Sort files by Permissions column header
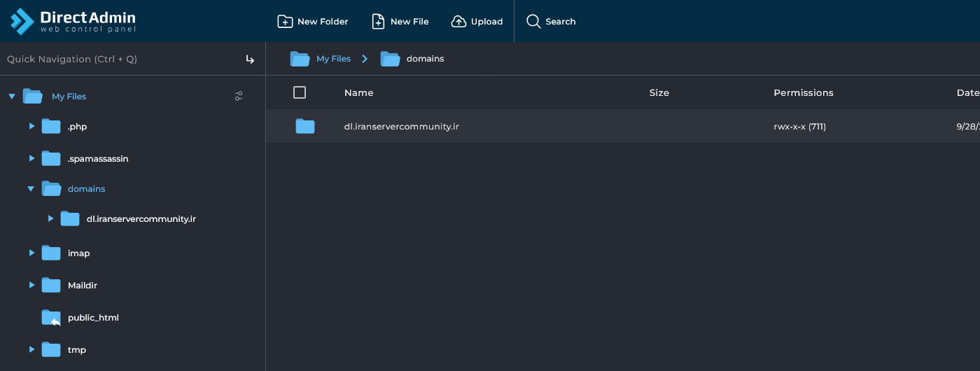The height and width of the screenshot is (371, 980). (803, 92)
